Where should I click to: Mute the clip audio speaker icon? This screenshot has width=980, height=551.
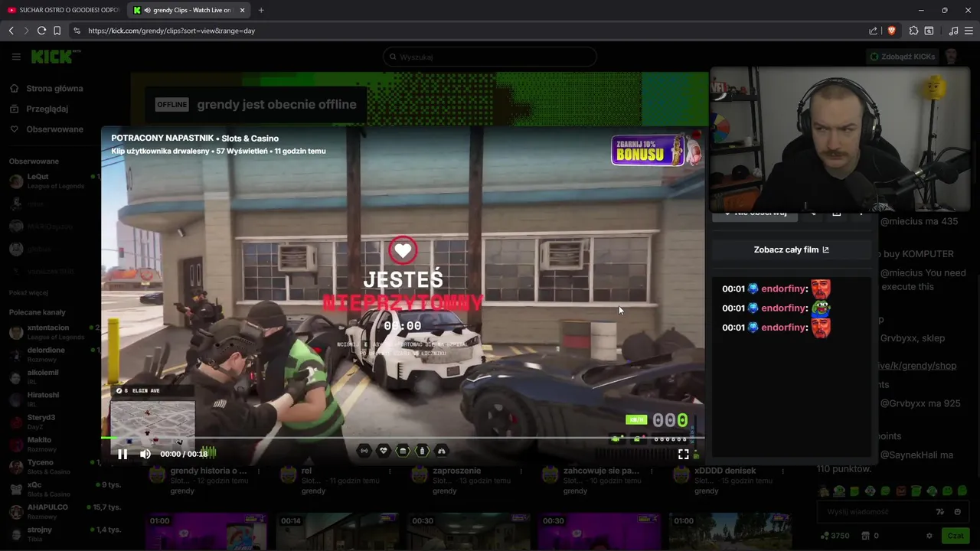145,454
